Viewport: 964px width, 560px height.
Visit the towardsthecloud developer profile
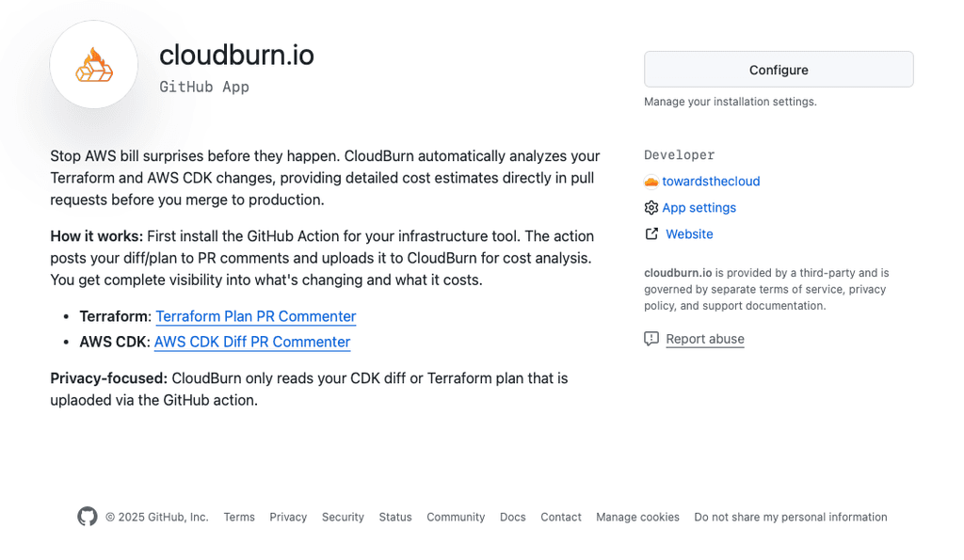712,181
